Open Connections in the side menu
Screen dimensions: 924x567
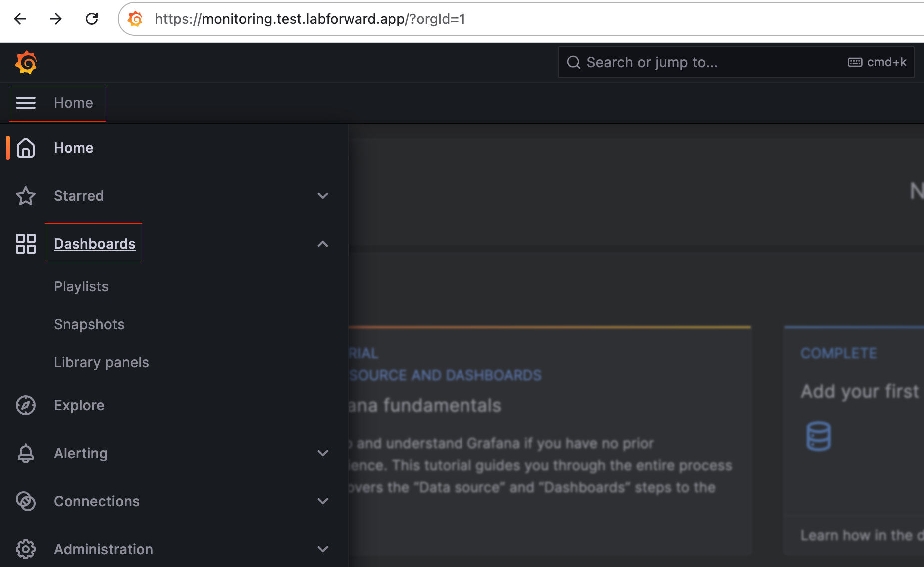point(97,501)
